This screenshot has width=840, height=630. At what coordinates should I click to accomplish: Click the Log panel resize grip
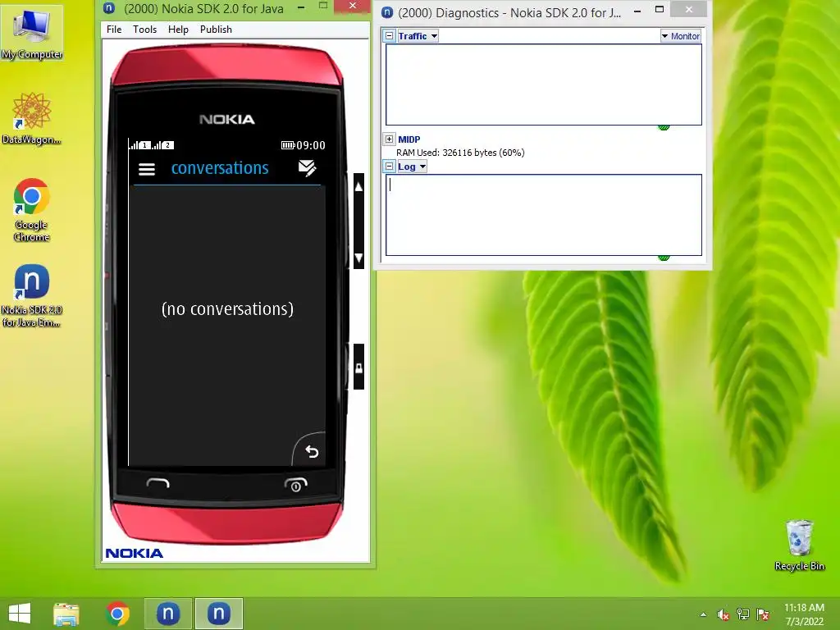tap(664, 258)
